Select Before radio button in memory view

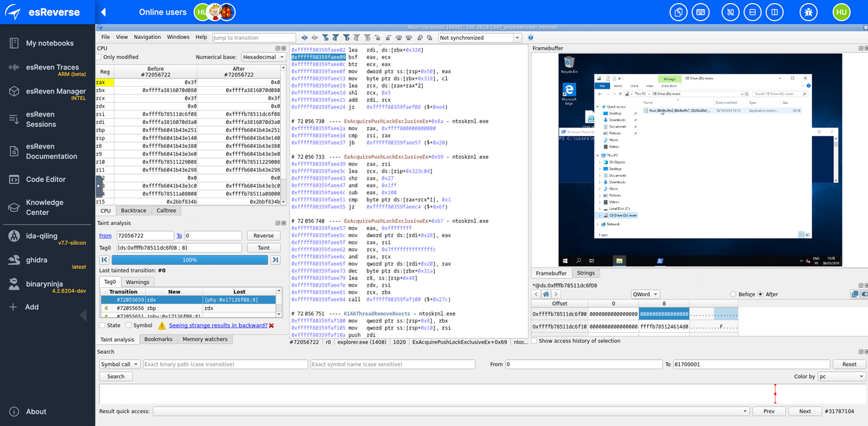click(733, 294)
